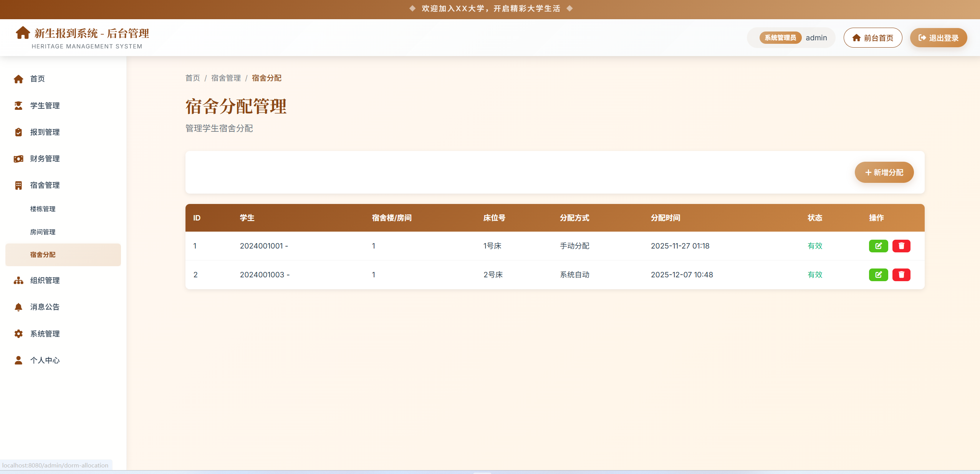Delete the 2024001003 allocation row
Image resolution: width=980 pixels, height=474 pixels.
point(901,275)
